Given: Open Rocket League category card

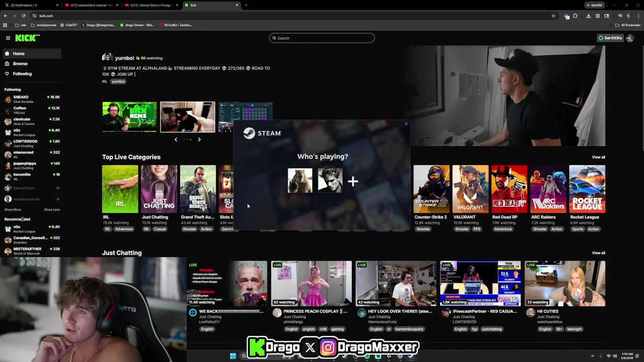Looking at the screenshot, I should pos(587,189).
